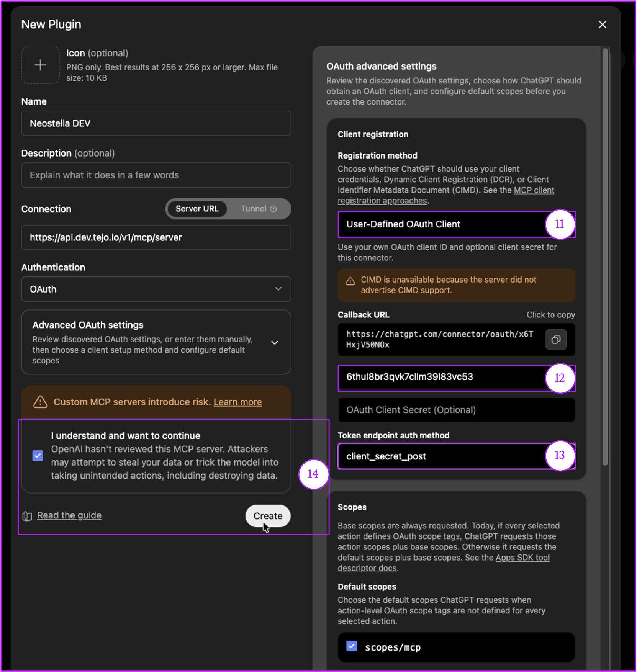Close the New Plugin dialog
Screen dimensions: 637x672
point(602,25)
